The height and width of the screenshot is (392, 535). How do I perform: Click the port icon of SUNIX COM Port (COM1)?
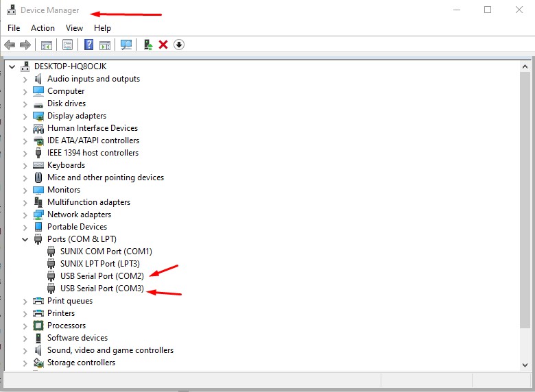[x=51, y=252]
